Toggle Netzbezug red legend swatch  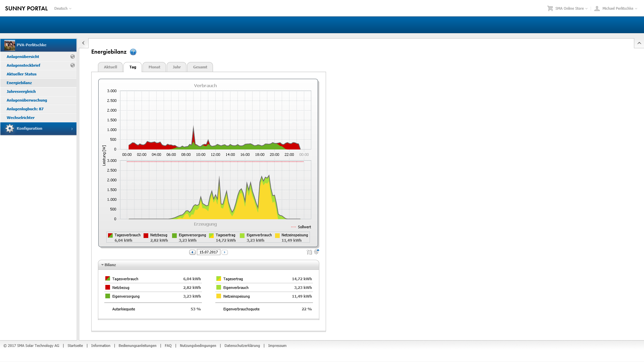(146, 236)
